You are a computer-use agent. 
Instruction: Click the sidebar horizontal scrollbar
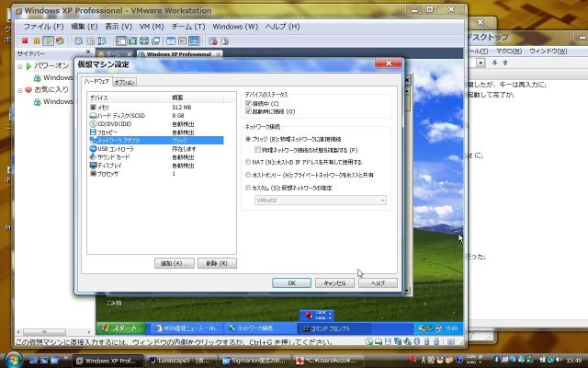[x=53, y=332]
